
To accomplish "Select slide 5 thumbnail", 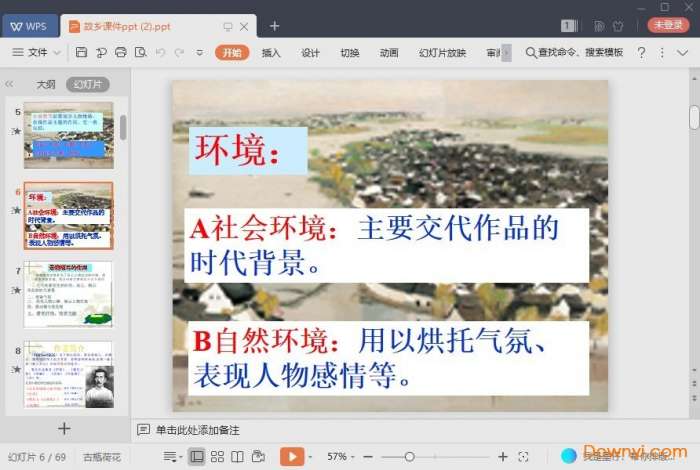I will tap(68, 135).
